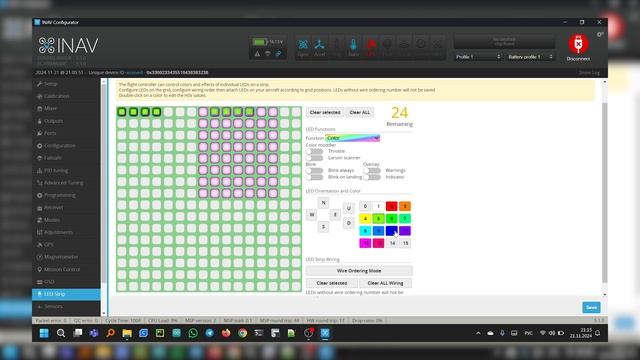Click the Clear ALL button
This screenshot has width=640, height=360.
360,112
